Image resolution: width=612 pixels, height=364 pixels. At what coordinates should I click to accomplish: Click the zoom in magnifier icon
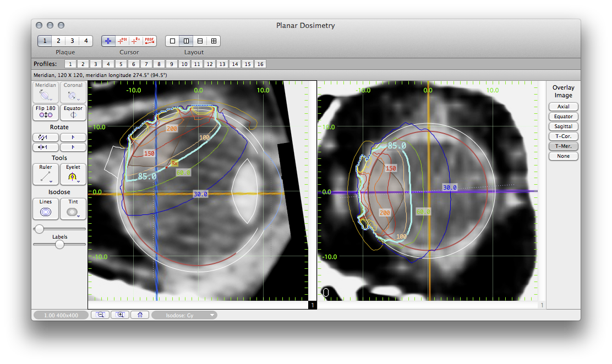coord(120,315)
